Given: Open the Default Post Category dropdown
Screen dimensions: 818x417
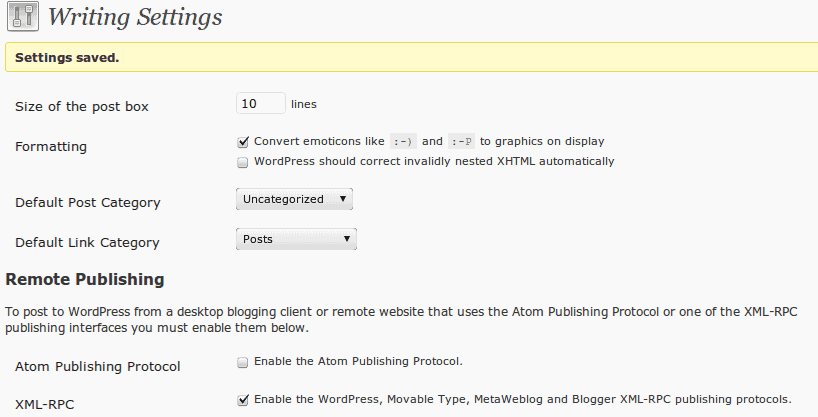Looking at the screenshot, I should 295,199.
